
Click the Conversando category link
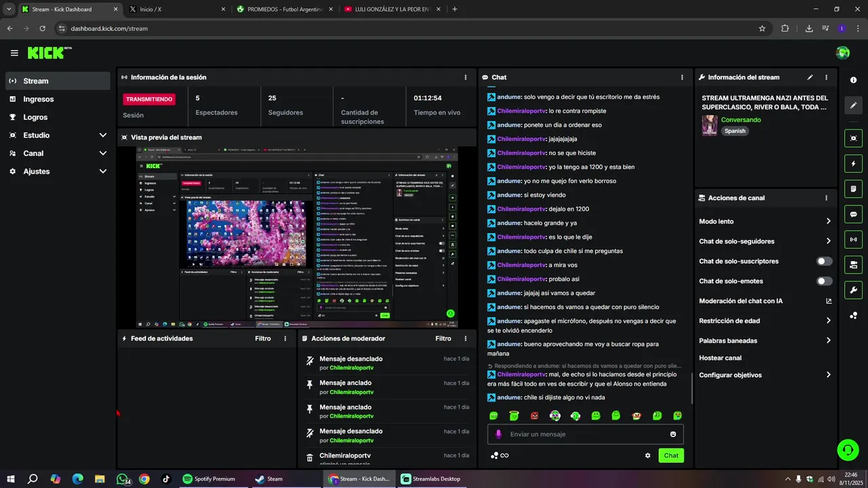click(741, 120)
